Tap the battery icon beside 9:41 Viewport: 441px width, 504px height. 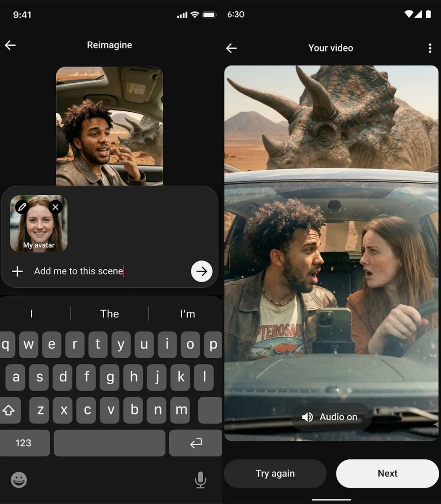click(x=209, y=15)
